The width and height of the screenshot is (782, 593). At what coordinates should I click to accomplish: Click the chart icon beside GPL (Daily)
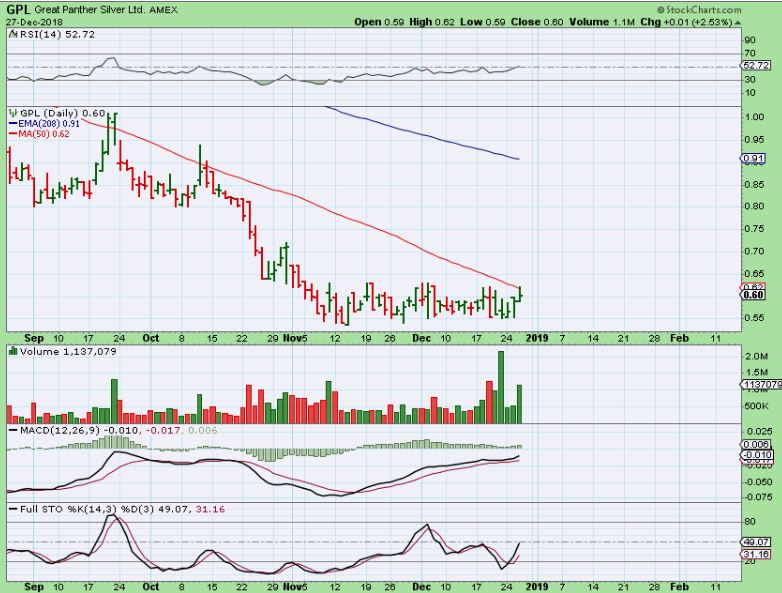tap(11, 112)
